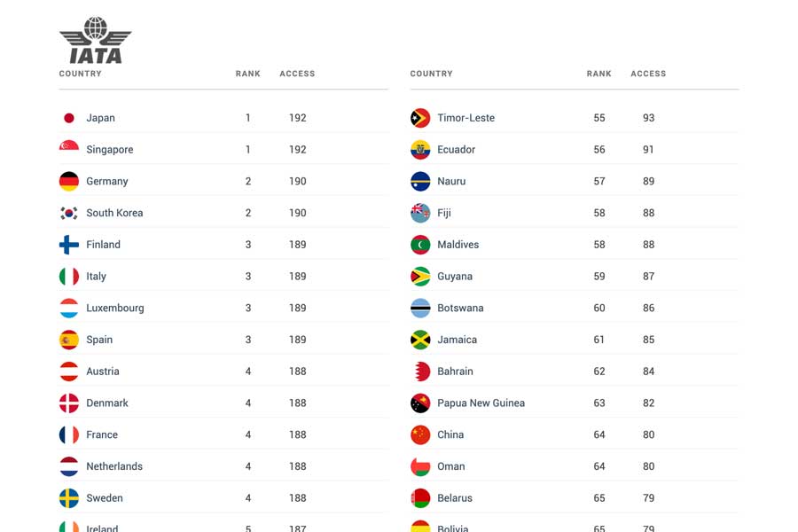Open the Luxembourg country name
The height and width of the screenshot is (532, 798).
pos(115,309)
